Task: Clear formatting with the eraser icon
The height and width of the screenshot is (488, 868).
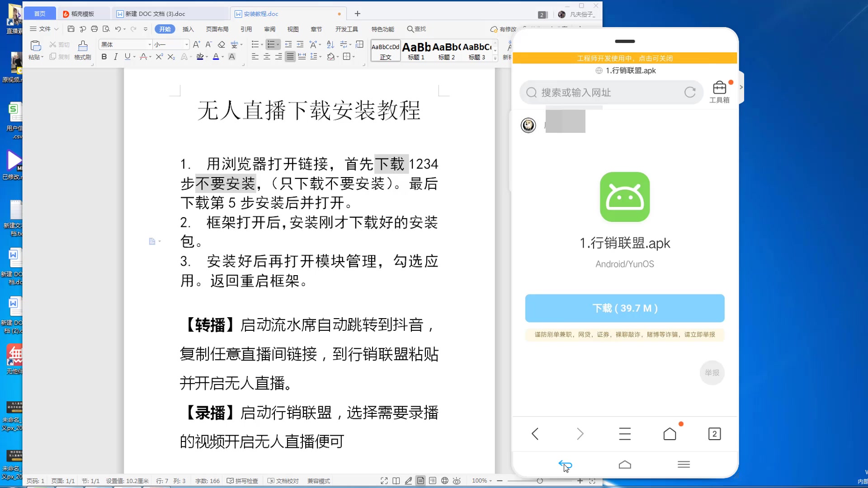Action: coord(221,44)
